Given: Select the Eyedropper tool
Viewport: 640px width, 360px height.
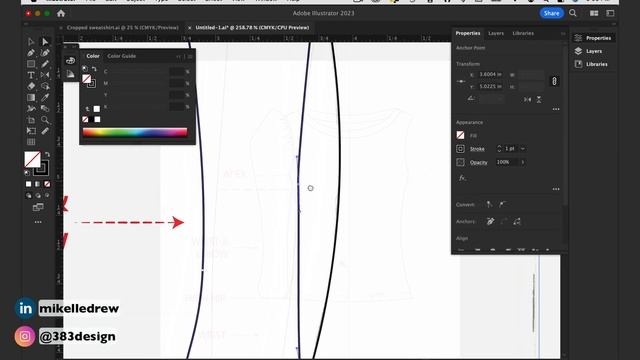Looking at the screenshot, I should click(x=45, y=98).
